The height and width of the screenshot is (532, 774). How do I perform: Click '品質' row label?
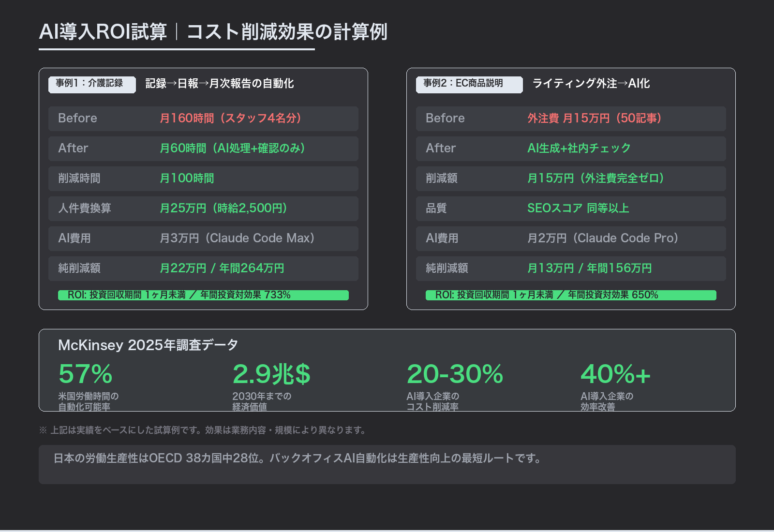click(436, 208)
